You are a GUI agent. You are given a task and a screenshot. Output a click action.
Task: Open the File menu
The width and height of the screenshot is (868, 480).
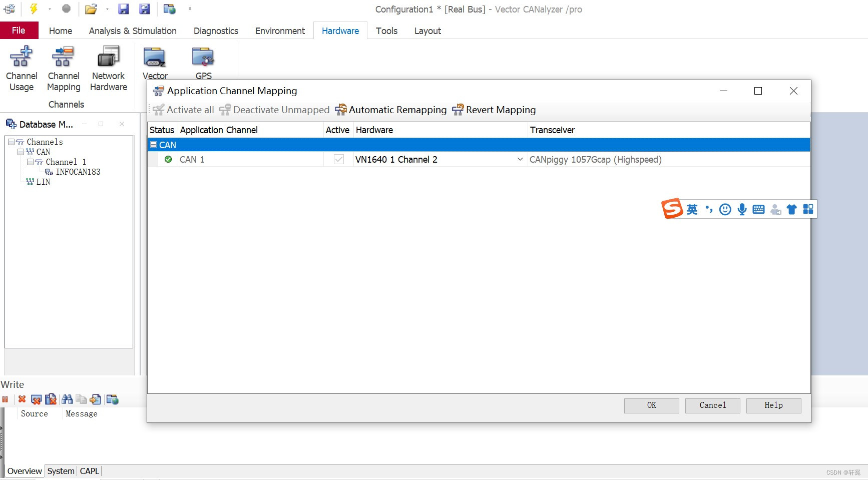tap(19, 31)
